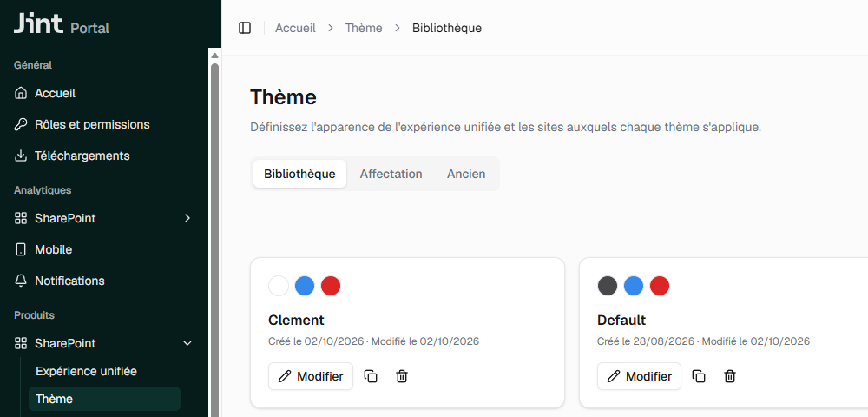868x417 pixels.
Task: Click the house icon beside Accueil
Action: (x=21, y=94)
